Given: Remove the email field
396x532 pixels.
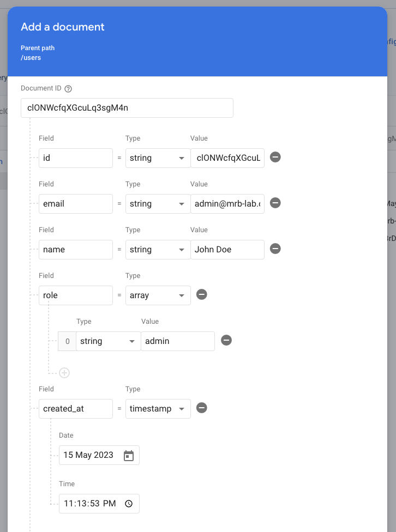Looking at the screenshot, I should pos(275,203).
